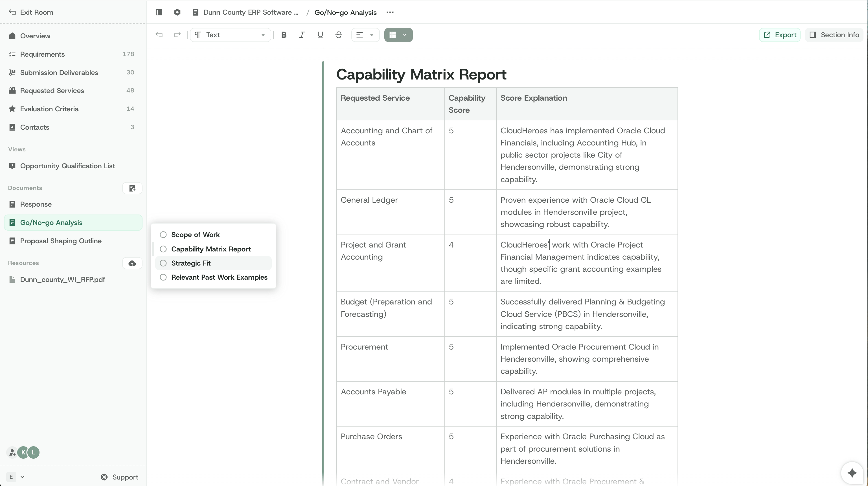Open the Text style dropdown
Viewport: 868px width, 486px height.
pyautogui.click(x=231, y=35)
